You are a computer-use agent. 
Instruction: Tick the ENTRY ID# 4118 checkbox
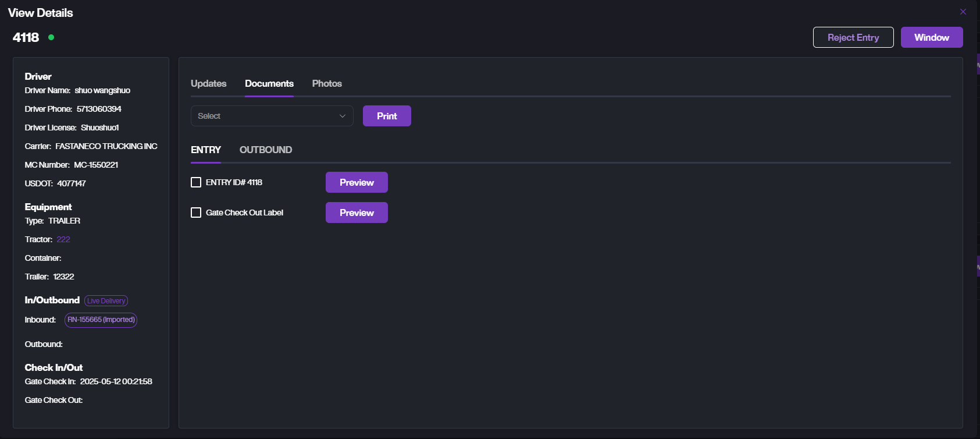point(196,182)
